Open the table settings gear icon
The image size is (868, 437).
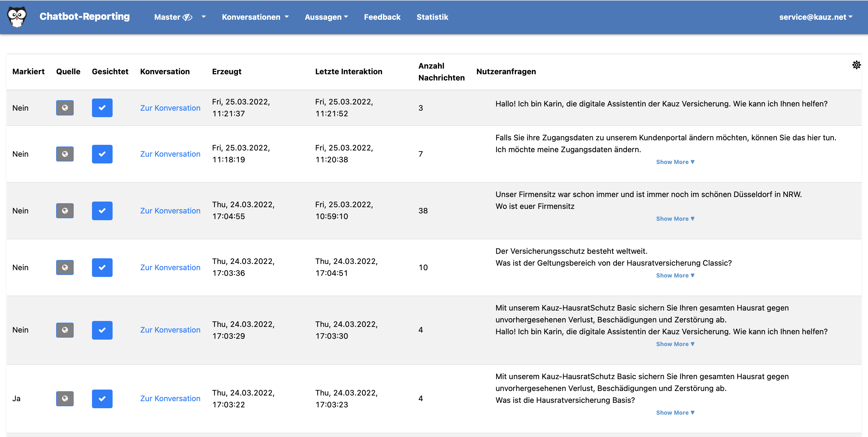point(856,65)
